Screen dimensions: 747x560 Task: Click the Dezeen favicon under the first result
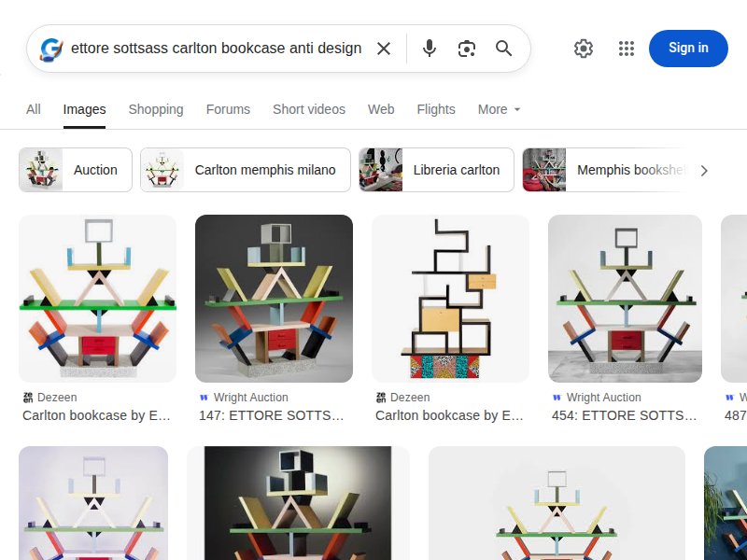click(27, 397)
